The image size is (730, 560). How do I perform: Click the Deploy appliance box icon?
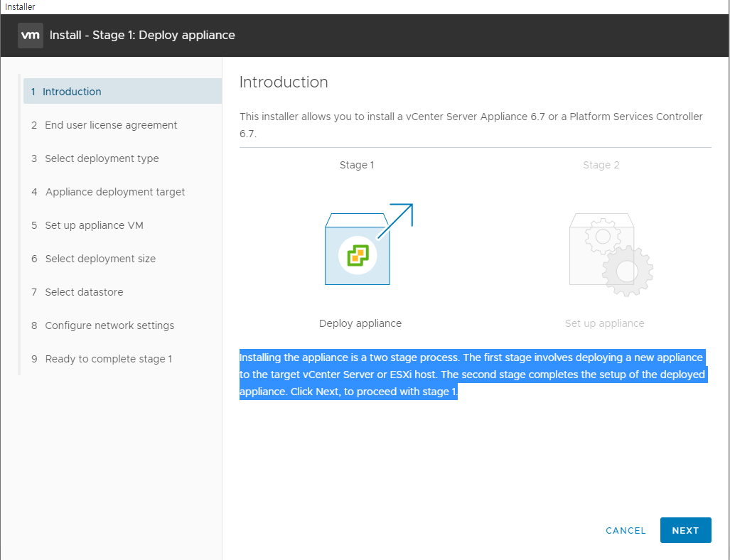(369, 244)
